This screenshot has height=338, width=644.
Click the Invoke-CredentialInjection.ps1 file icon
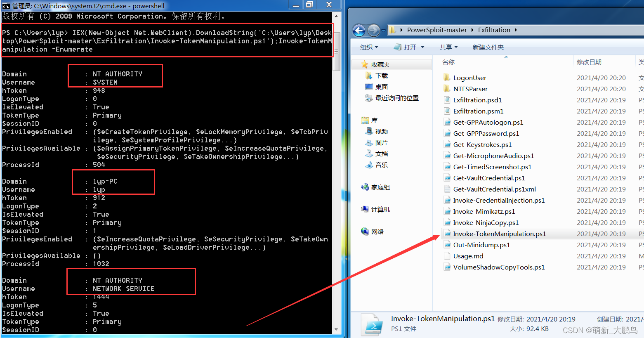[x=447, y=200]
